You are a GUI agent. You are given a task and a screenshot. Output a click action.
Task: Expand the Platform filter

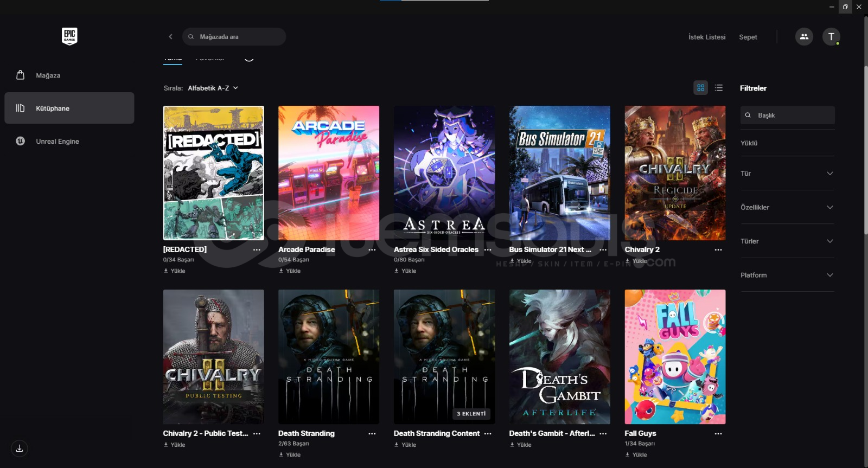click(787, 275)
